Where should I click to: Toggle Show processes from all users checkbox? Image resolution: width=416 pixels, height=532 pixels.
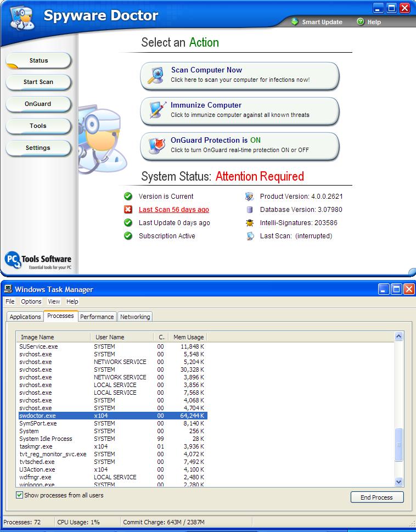20,495
